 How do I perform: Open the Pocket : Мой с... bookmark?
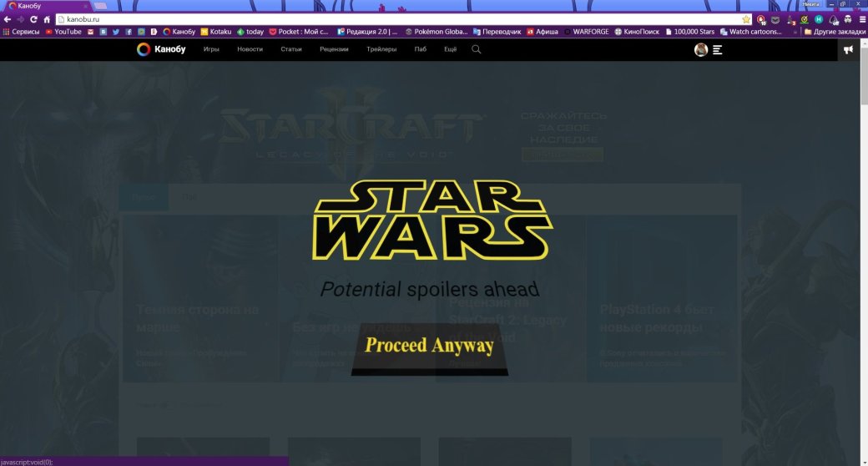pos(299,32)
